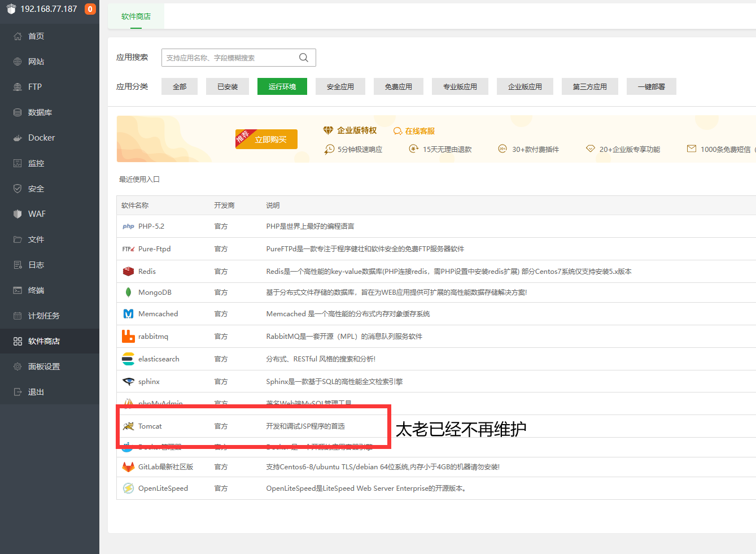
Task: Click the 20+企业版专享功能 feature text
Action: click(x=630, y=149)
